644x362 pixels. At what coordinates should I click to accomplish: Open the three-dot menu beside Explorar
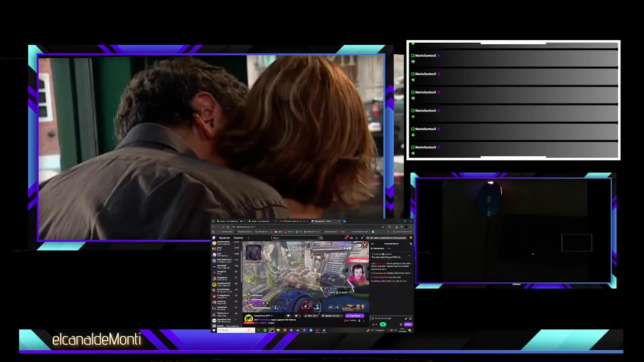(248, 238)
